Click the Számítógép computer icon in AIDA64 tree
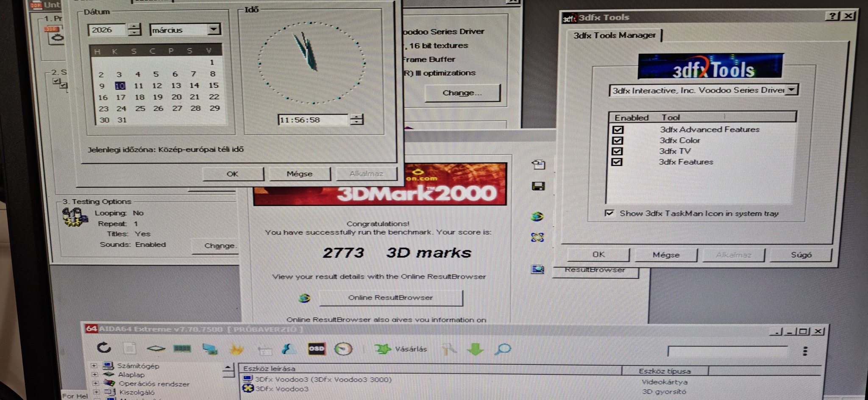This screenshot has height=400, width=868. click(108, 365)
